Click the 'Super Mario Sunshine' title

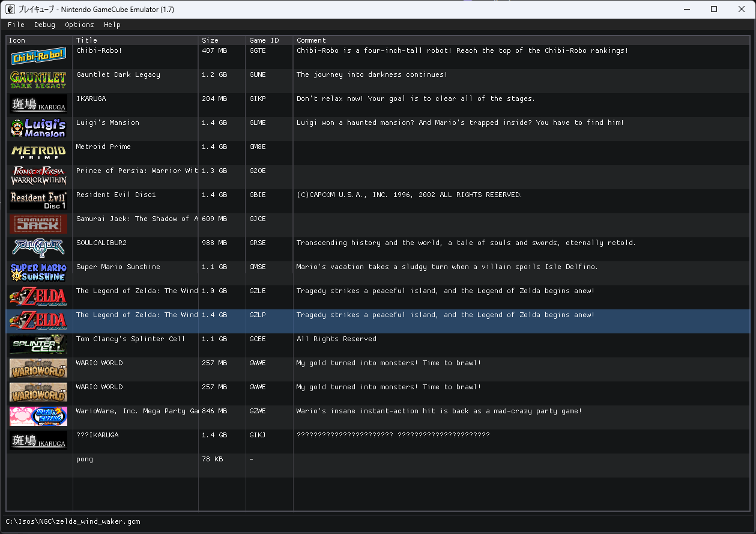[x=118, y=267]
